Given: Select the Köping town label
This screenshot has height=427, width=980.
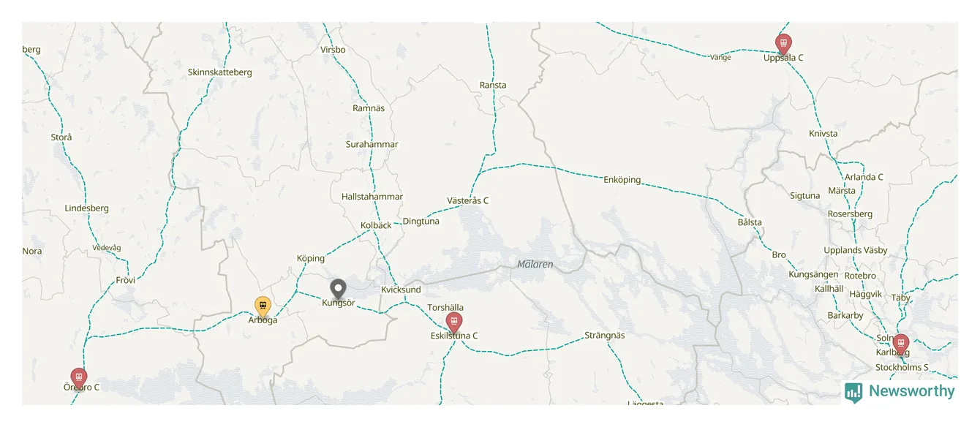Looking at the screenshot, I should click(311, 258).
